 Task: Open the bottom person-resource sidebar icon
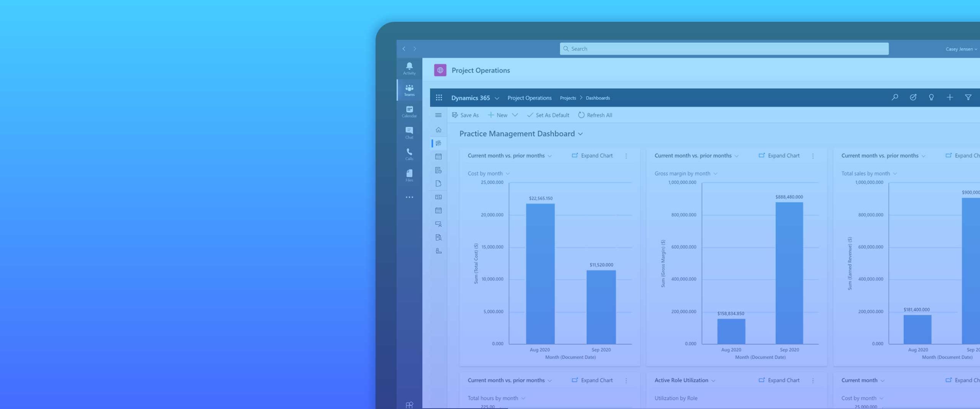[x=438, y=251]
